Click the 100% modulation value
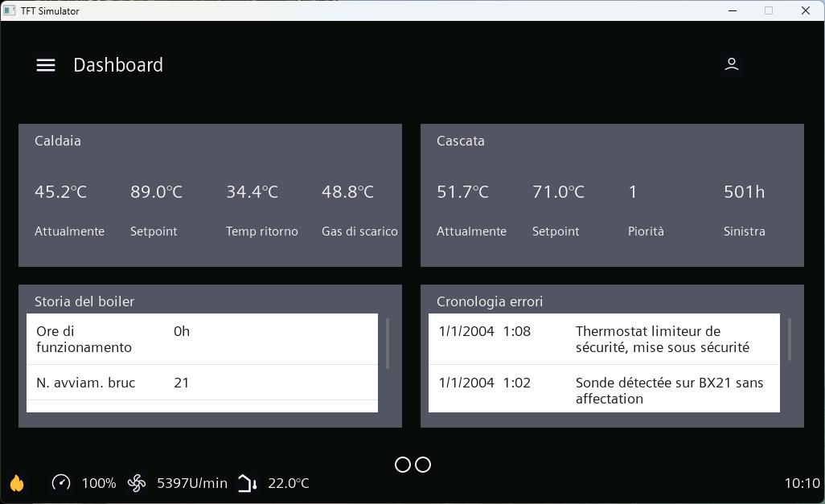This screenshot has height=504, width=825. (99, 483)
